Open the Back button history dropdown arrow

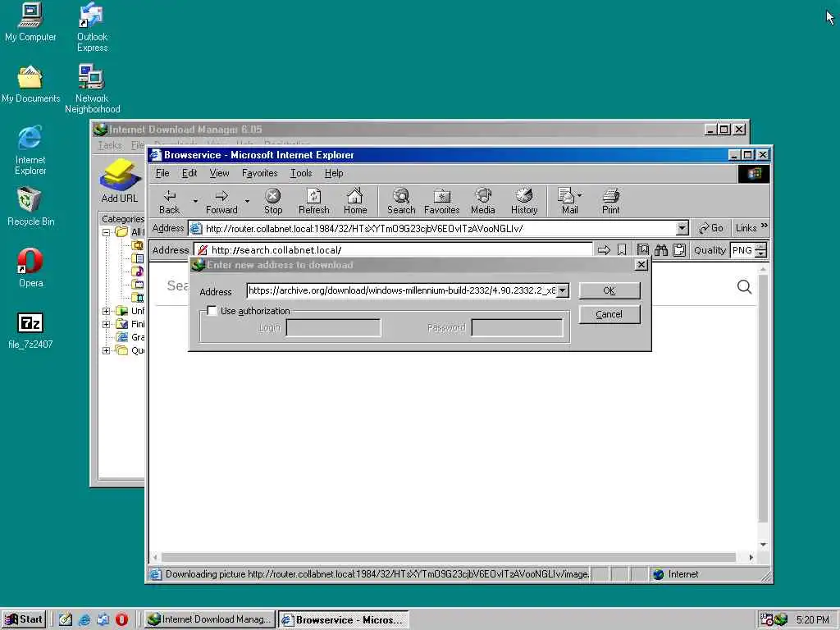(x=195, y=202)
